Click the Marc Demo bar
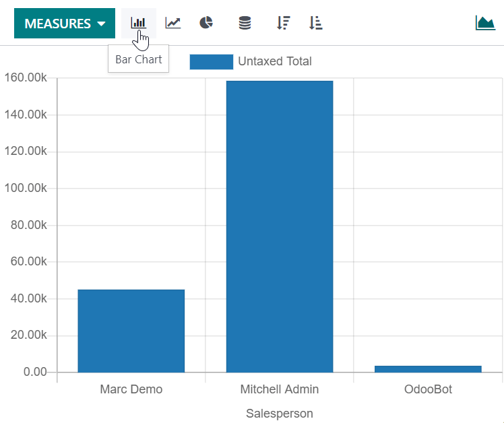The image size is (504, 423). click(x=131, y=331)
